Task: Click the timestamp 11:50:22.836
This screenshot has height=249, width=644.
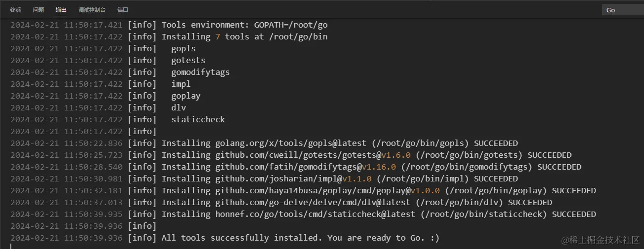Action: click(x=93, y=143)
